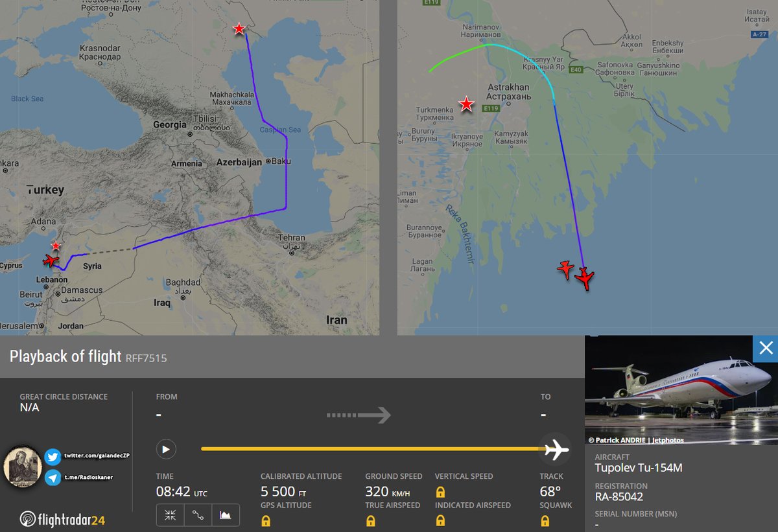The height and width of the screenshot is (532, 778).
Task: Click the Telegram paper plane icon
Action: pyautogui.click(x=53, y=478)
